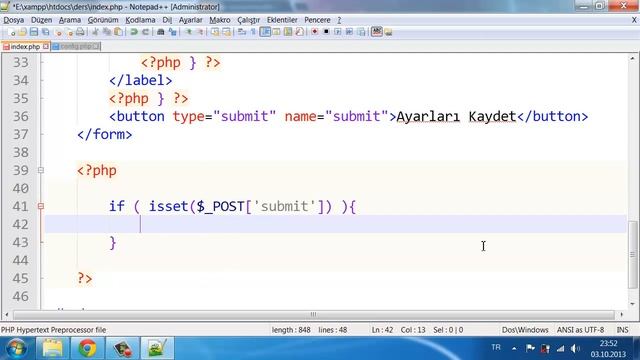Click 'Dos\Windows' in status bar
Viewport: 640px width, 360px height.
click(x=525, y=330)
